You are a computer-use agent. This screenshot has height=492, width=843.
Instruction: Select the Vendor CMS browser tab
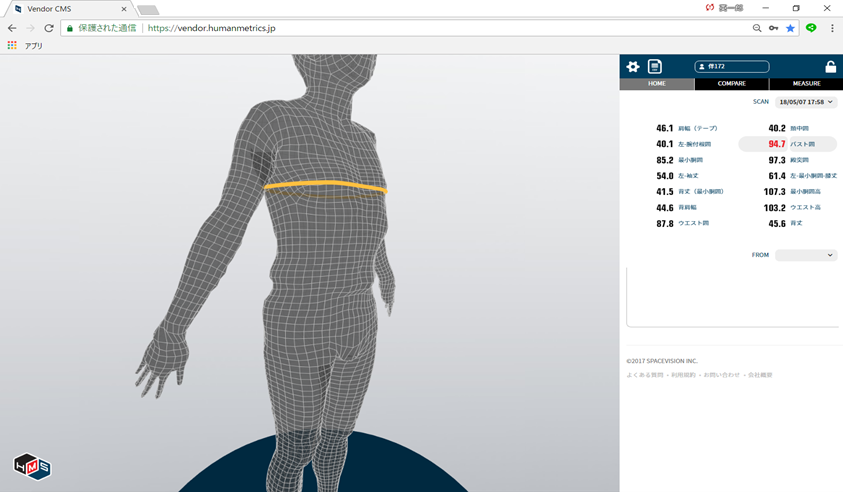coord(69,9)
